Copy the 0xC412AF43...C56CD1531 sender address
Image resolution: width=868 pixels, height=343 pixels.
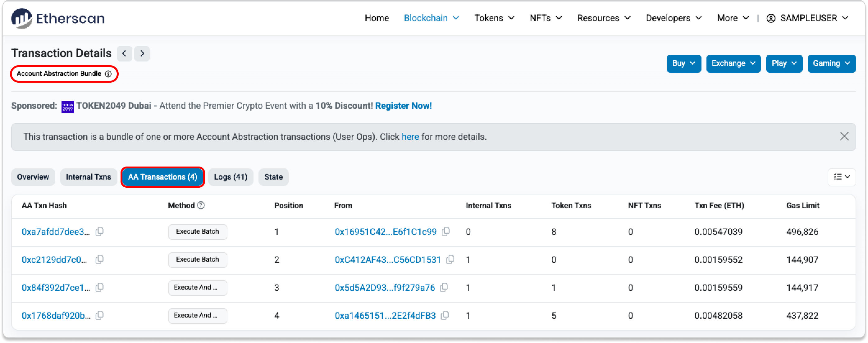[450, 259]
